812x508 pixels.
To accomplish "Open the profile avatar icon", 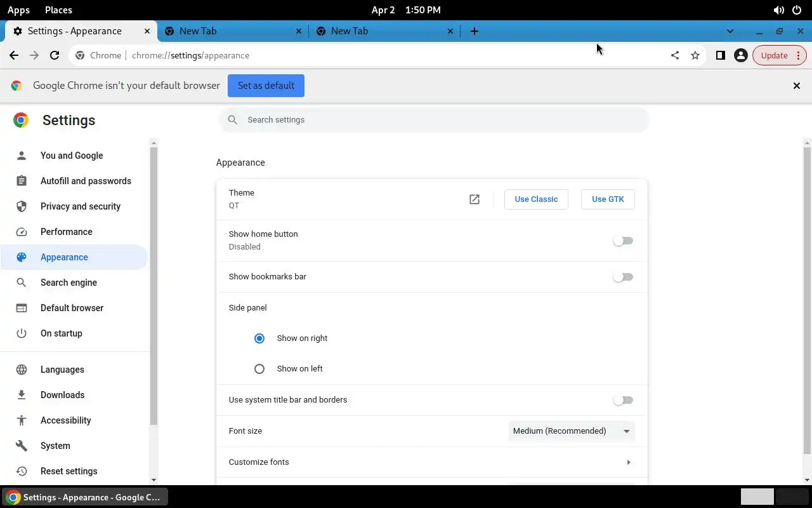I will [x=740, y=55].
